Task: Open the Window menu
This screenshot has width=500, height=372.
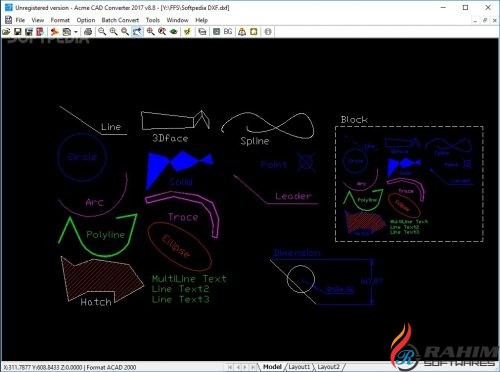Action: tap(177, 20)
